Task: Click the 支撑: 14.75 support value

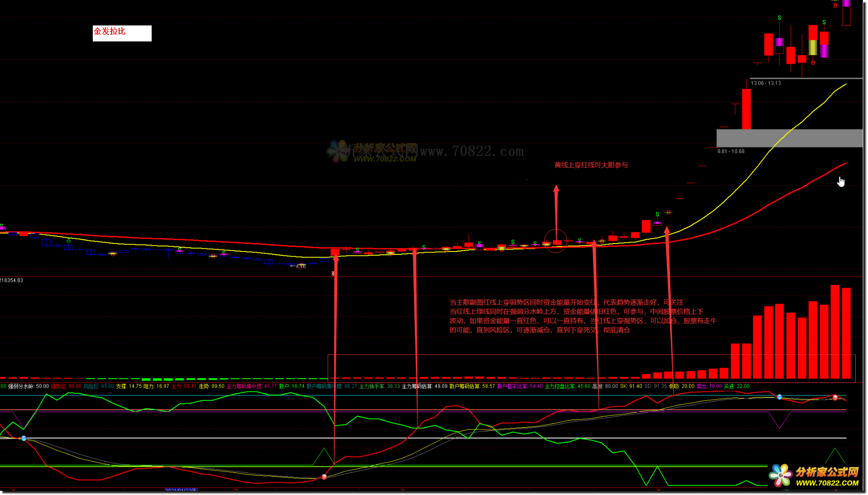Action: coord(129,386)
